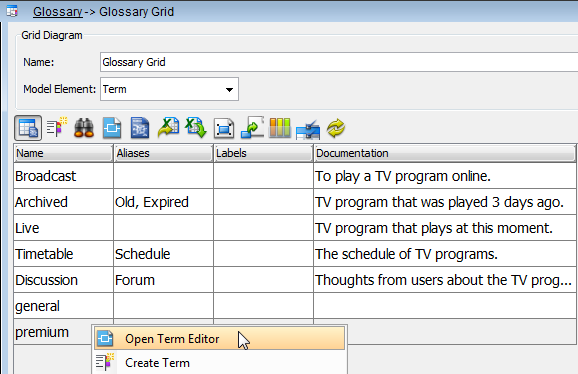Click into the Name input field
Screen dimensions: 578x374
point(339,62)
